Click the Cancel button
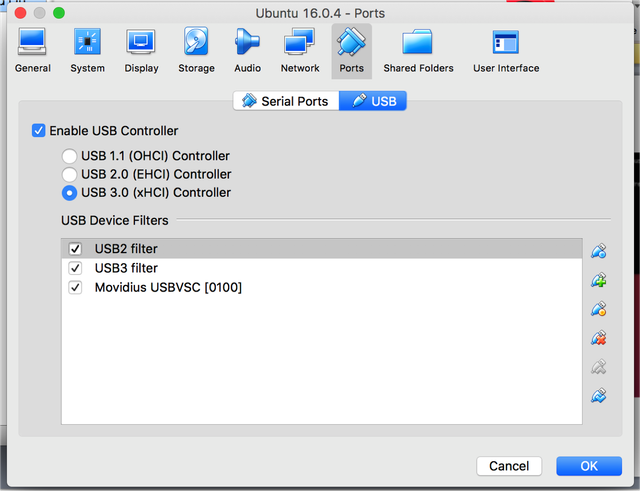This screenshot has height=491, width=640. click(509, 466)
